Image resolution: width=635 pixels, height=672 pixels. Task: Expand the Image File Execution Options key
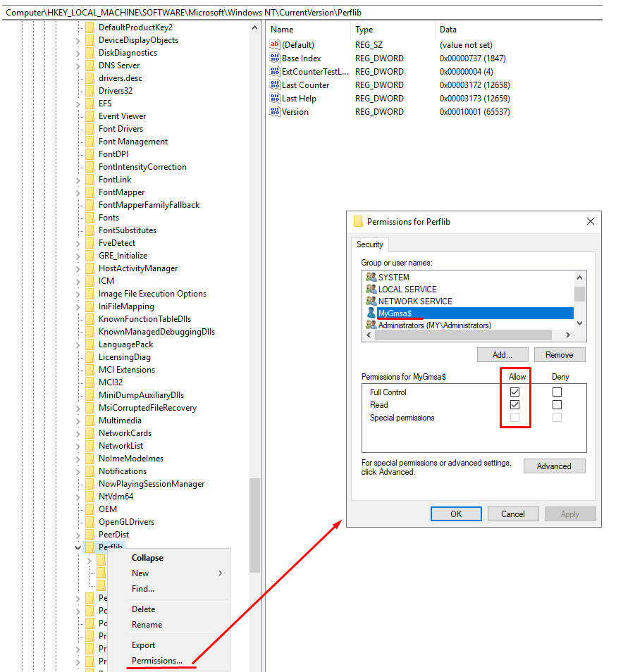(78, 293)
